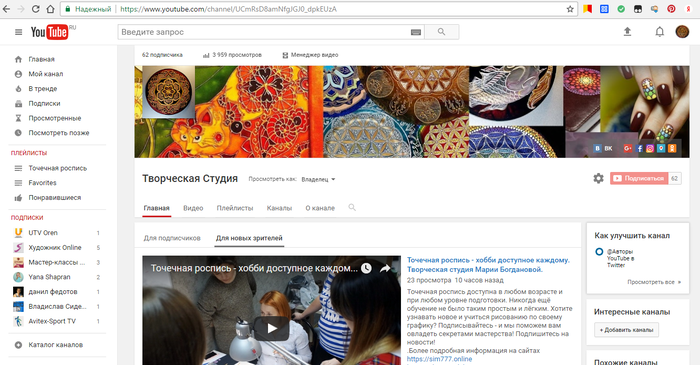Open 'Посмотреть позже' in sidebar
This screenshot has width=700, height=365.
click(x=58, y=133)
